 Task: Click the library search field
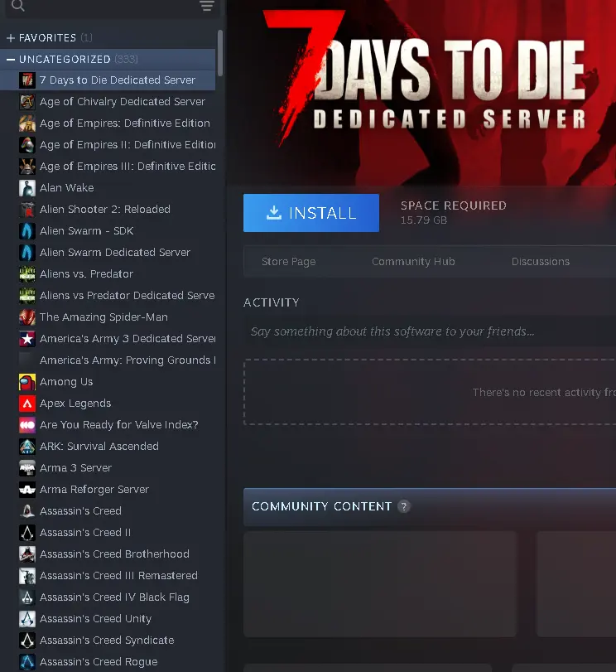(x=112, y=6)
